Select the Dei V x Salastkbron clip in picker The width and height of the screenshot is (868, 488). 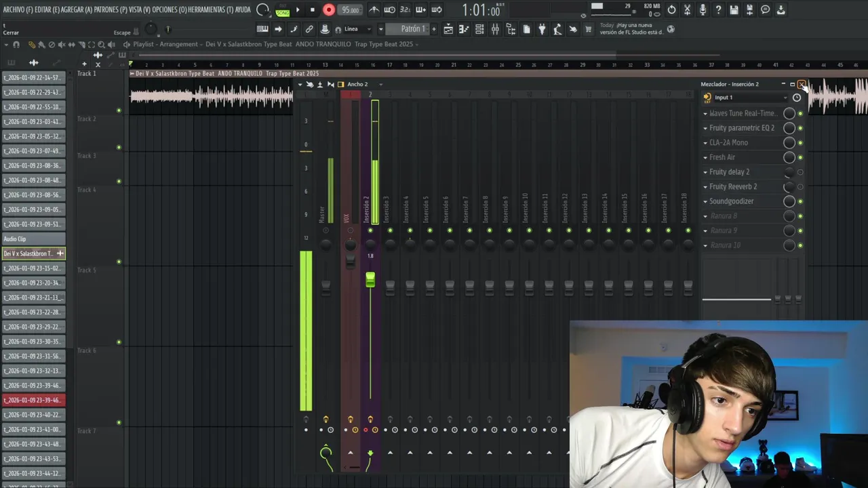click(33, 253)
